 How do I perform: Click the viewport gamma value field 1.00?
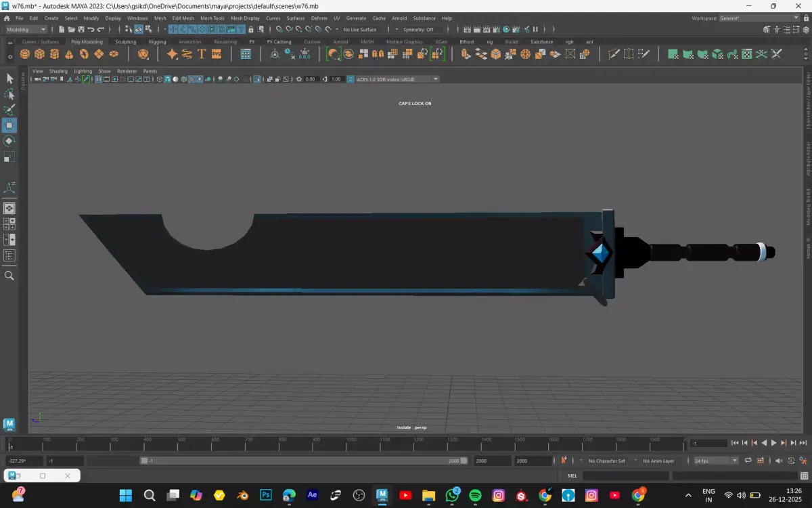(336, 79)
